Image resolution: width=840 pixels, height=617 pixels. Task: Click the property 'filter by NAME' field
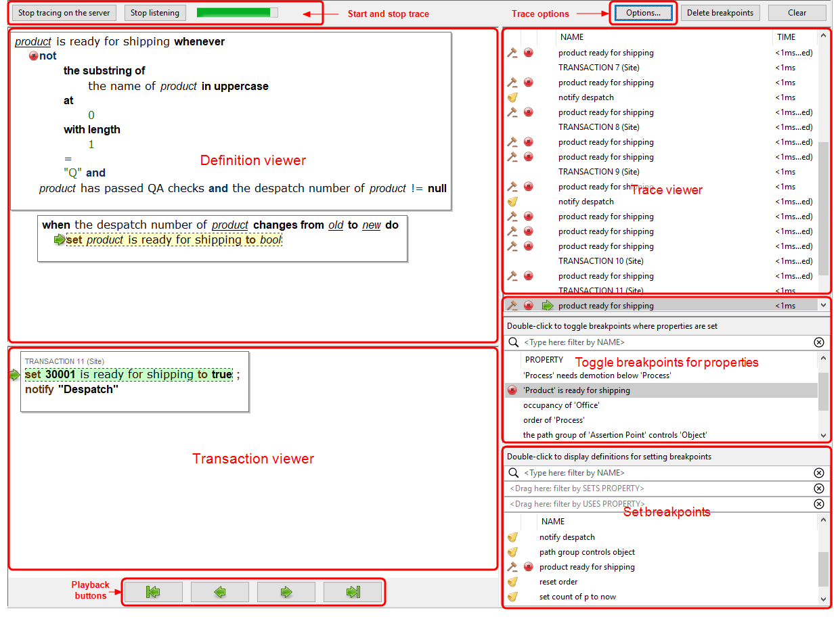point(667,342)
